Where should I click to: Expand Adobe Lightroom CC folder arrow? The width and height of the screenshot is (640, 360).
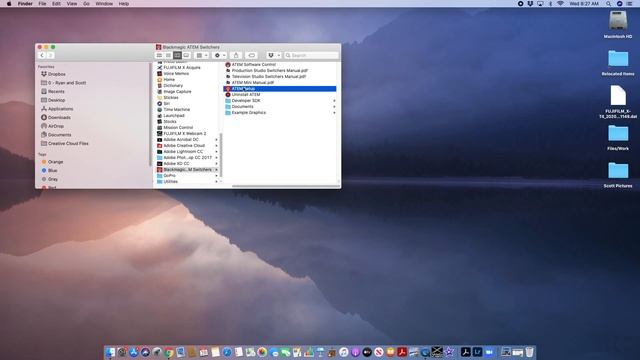click(216, 151)
